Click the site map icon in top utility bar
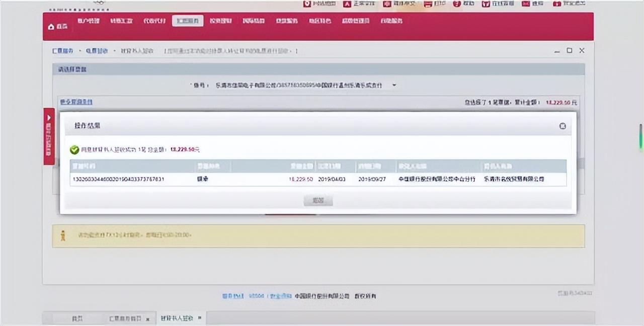This screenshot has height=326, width=644. (x=307, y=4)
